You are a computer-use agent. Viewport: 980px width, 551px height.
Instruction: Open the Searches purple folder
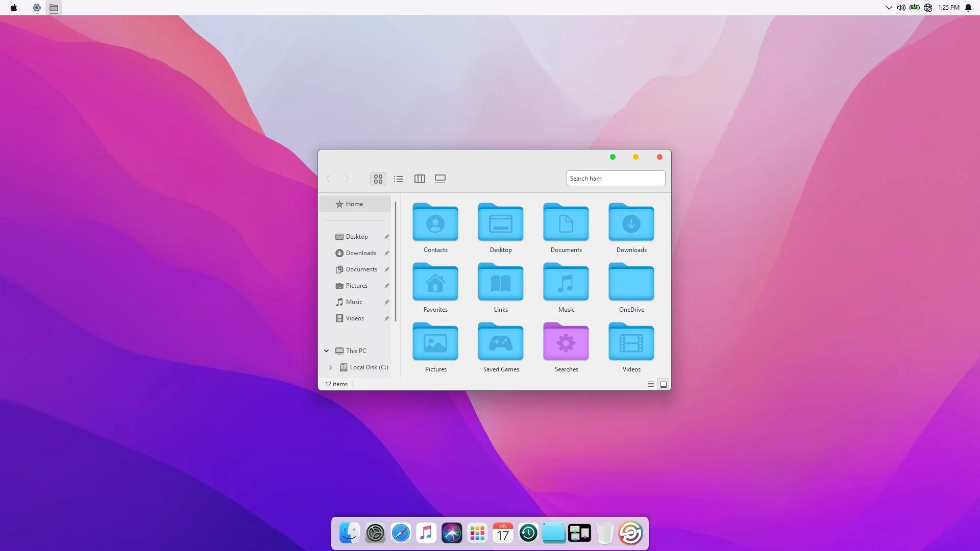[566, 343]
